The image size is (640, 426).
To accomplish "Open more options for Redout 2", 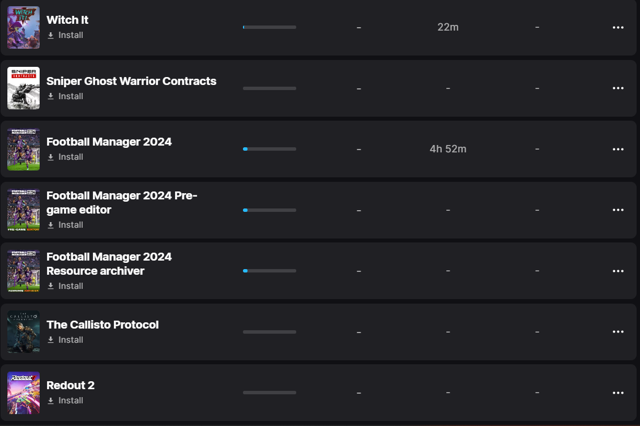I will pyautogui.click(x=618, y=393).
